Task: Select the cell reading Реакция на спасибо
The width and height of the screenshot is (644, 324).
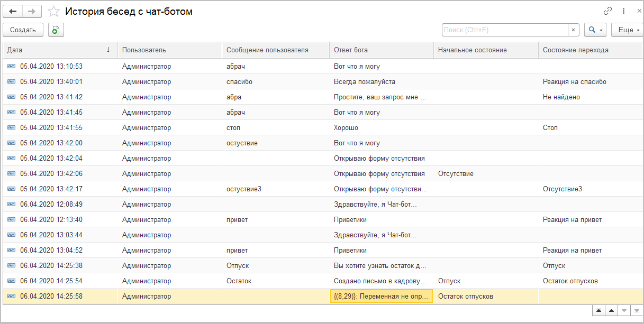Action: coord(574,82)
